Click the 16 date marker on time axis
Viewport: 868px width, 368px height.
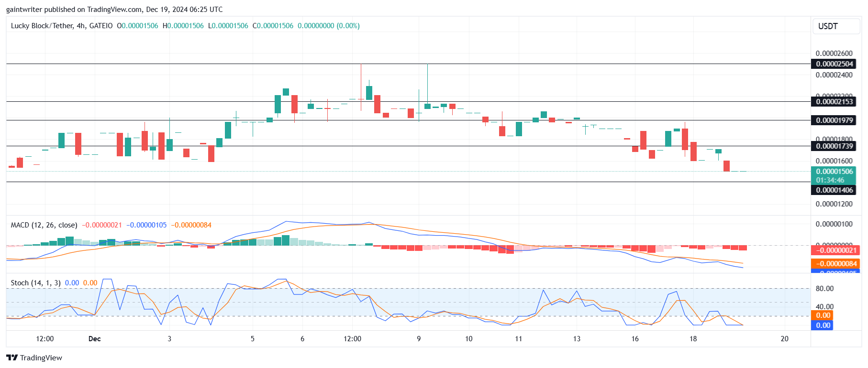pyautogui.click(x=635, y=339)
